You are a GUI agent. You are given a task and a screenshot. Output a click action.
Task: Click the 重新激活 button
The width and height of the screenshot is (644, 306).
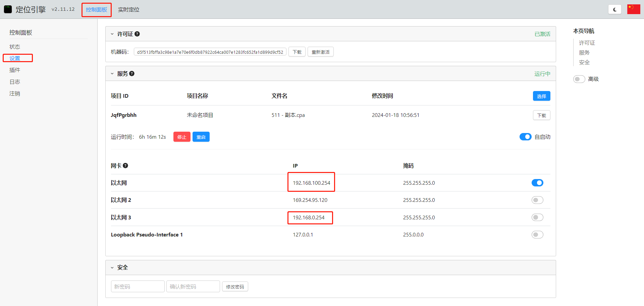tap(320, 52)
